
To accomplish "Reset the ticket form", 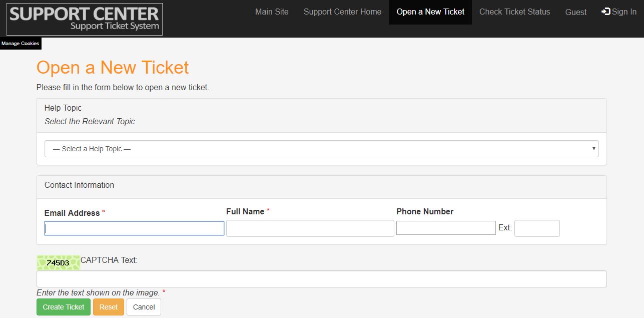I will point(109,307).
